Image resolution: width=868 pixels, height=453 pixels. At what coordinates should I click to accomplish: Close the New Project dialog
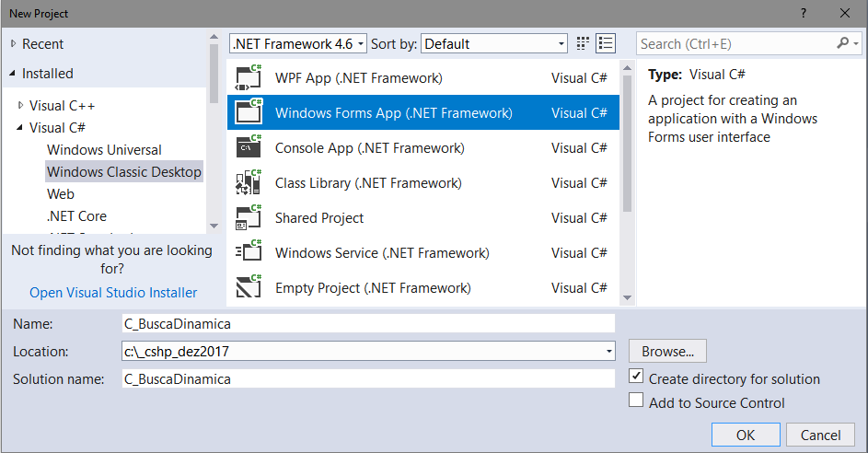(x=845, y=13)
